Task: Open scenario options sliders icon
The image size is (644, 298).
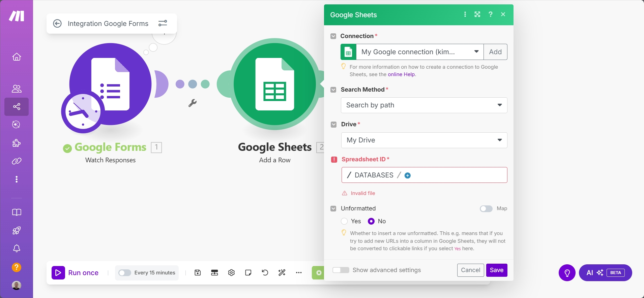Action: pos(163,23)
